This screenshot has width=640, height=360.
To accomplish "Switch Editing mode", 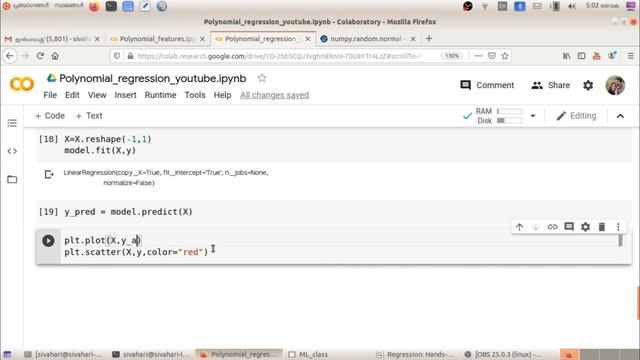I will (576, 116).
